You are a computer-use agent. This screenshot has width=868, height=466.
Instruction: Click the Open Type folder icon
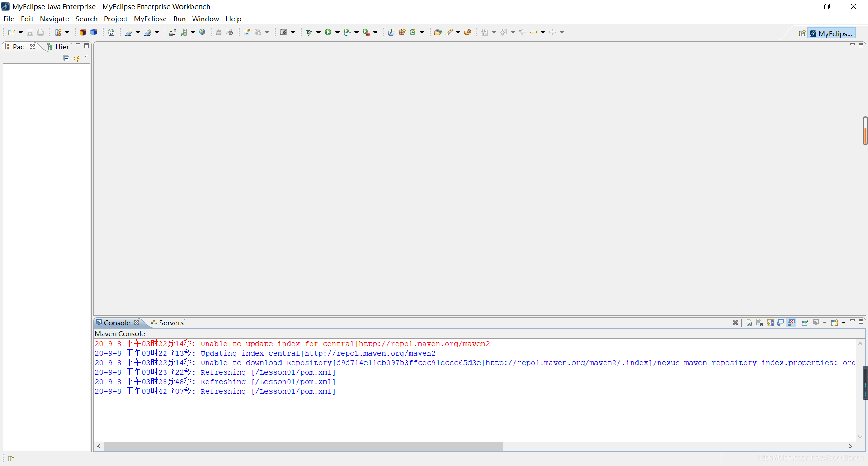[438, 32]
